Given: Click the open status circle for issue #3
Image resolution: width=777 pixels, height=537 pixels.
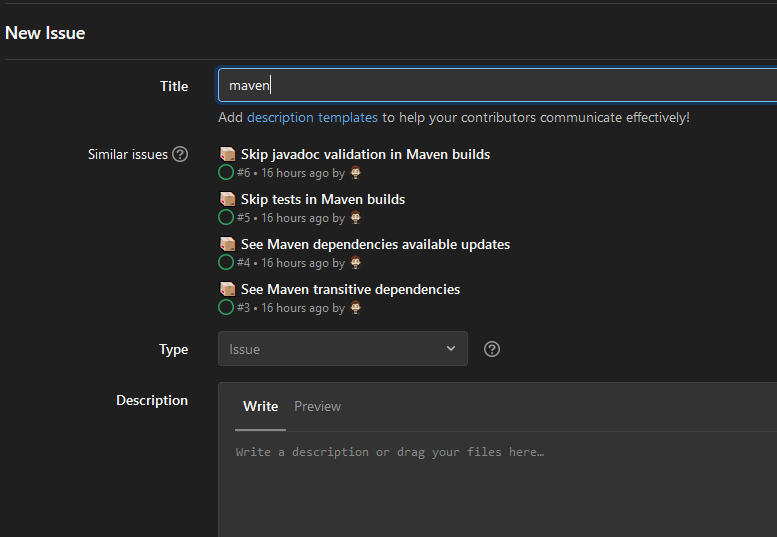Looking at the screenshot, I should pyautogui.click(x=226, y=307).
